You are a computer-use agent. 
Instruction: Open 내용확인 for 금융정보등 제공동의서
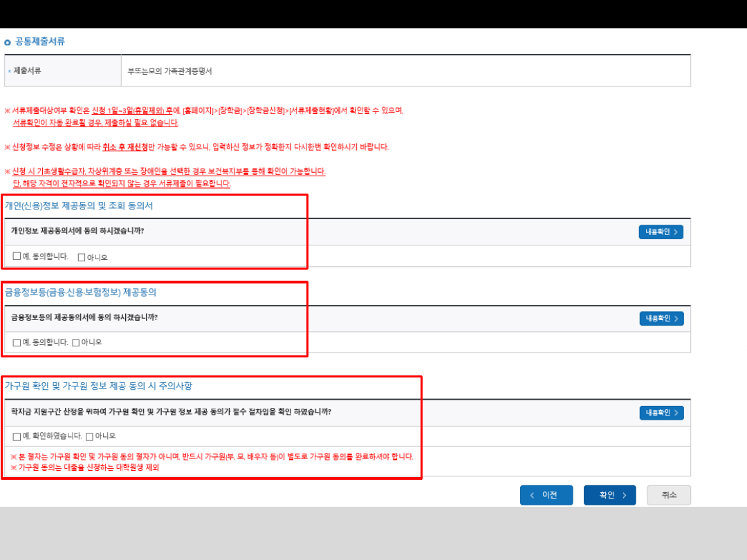click(661, 318)
